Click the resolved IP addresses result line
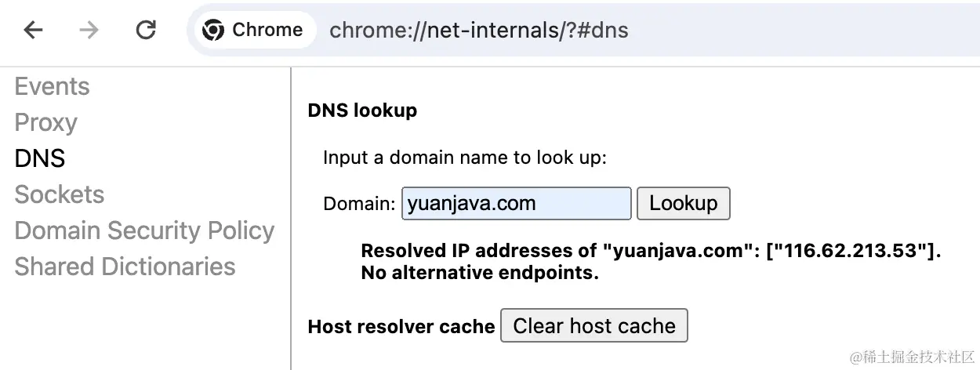Image resolution: width=980 pixels, height=370 pixels. coord(650,252)
